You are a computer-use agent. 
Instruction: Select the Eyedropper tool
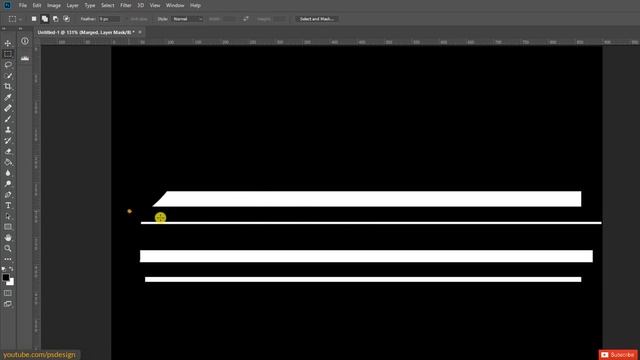click(x=8, y=97)
